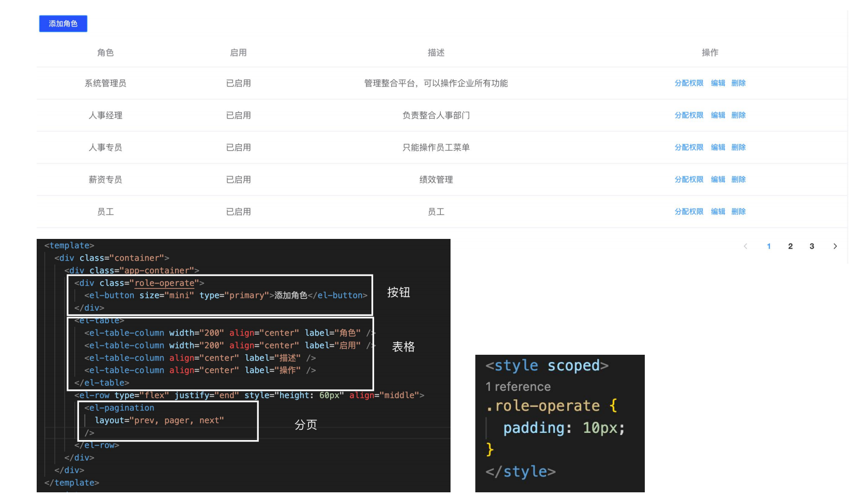
Task: Click the previous page arrow in pagination
Action: [x=746, y=246]
